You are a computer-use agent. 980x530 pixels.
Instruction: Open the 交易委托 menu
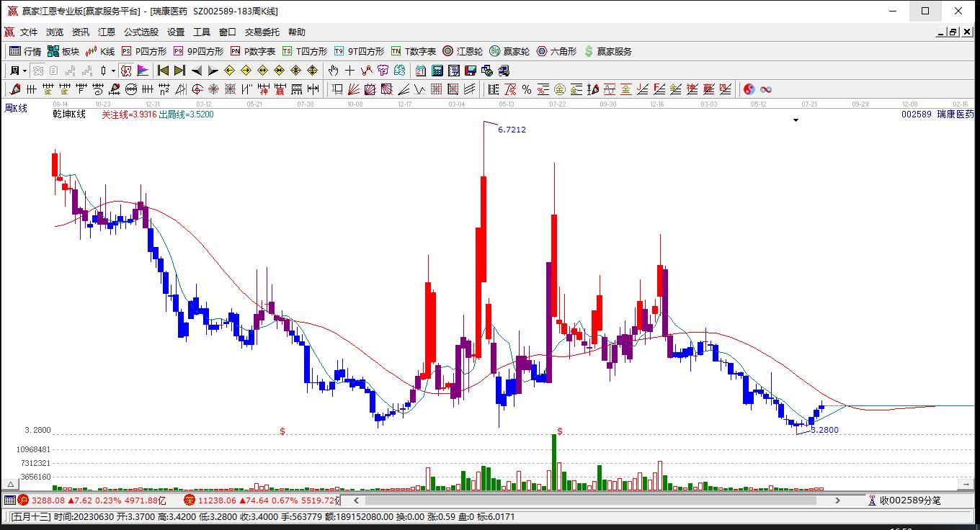coord(262,32)
